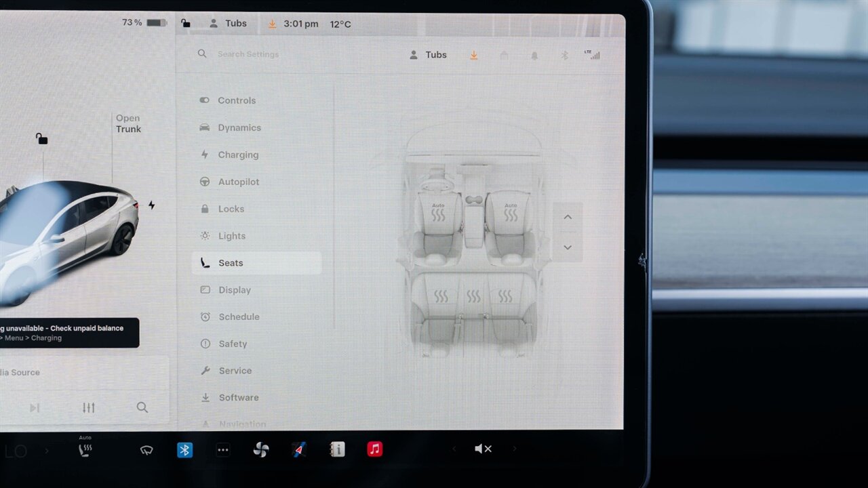
Task: Open the app launcher with the ellipsis icon
Action: point(223,449)
